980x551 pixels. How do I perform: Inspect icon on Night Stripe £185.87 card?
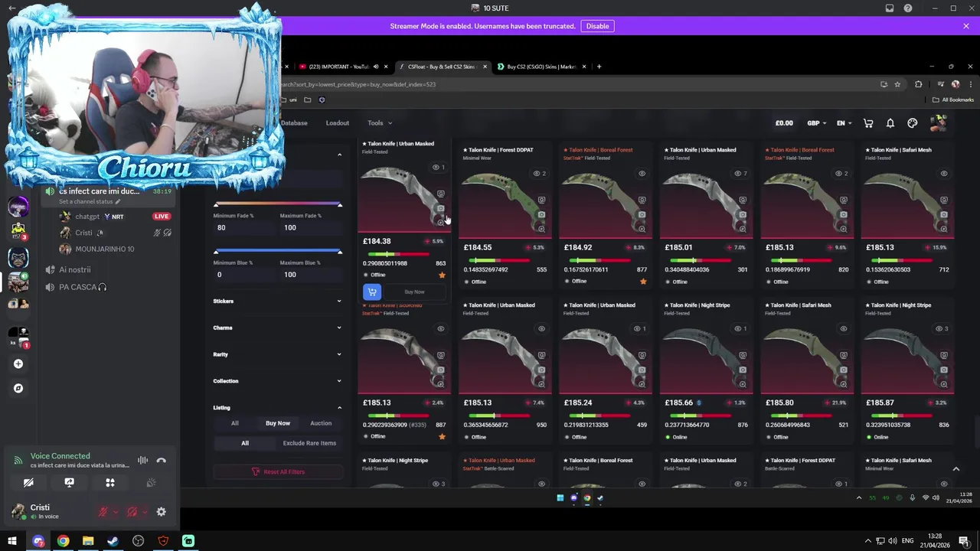tap(944, 356)
